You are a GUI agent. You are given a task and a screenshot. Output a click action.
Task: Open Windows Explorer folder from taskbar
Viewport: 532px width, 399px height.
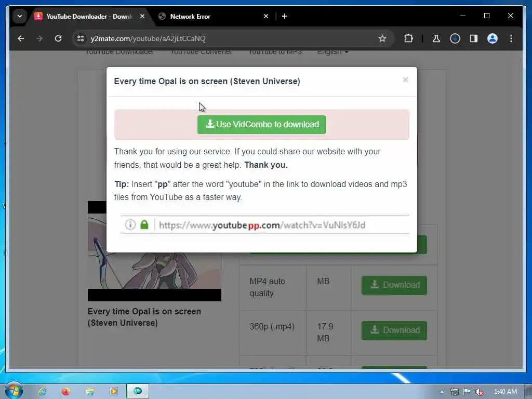coord(89,392)
